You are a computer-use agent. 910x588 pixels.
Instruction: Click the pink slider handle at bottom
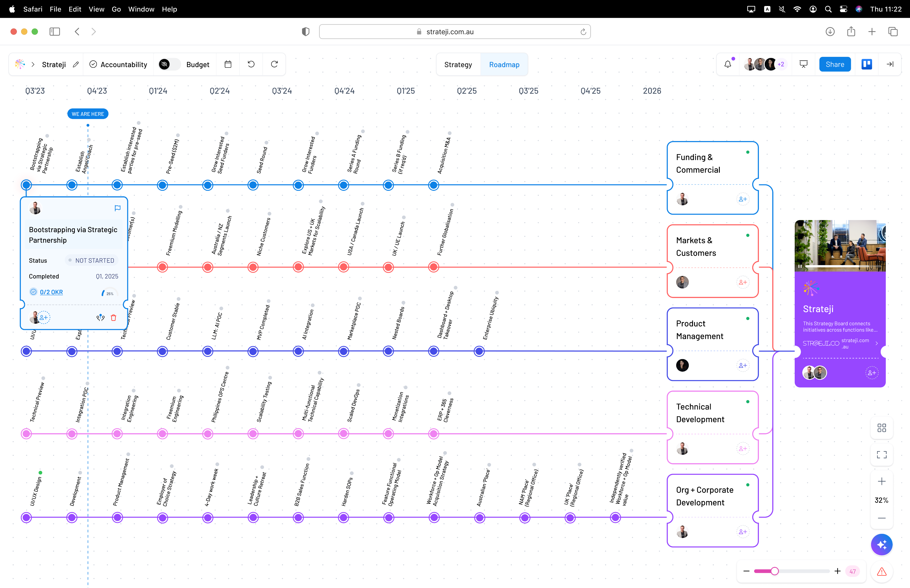click(x=774, y=571)
